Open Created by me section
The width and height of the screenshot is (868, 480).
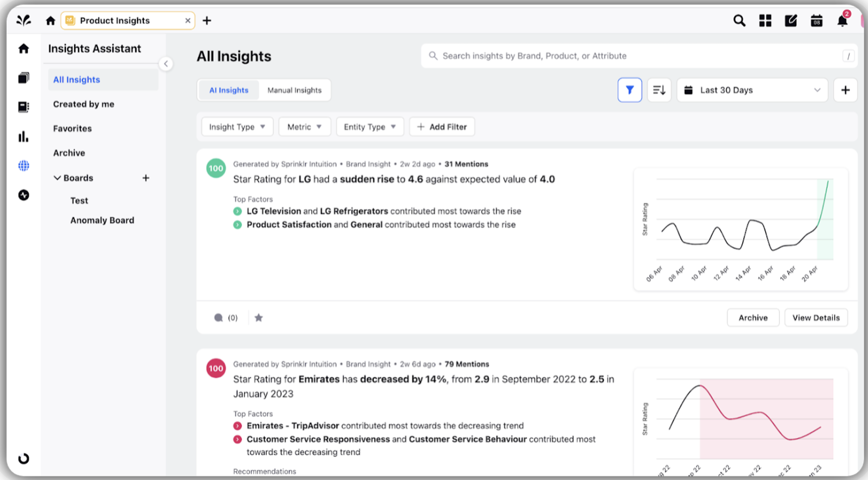pyautogui.click(x=84, y=104)
